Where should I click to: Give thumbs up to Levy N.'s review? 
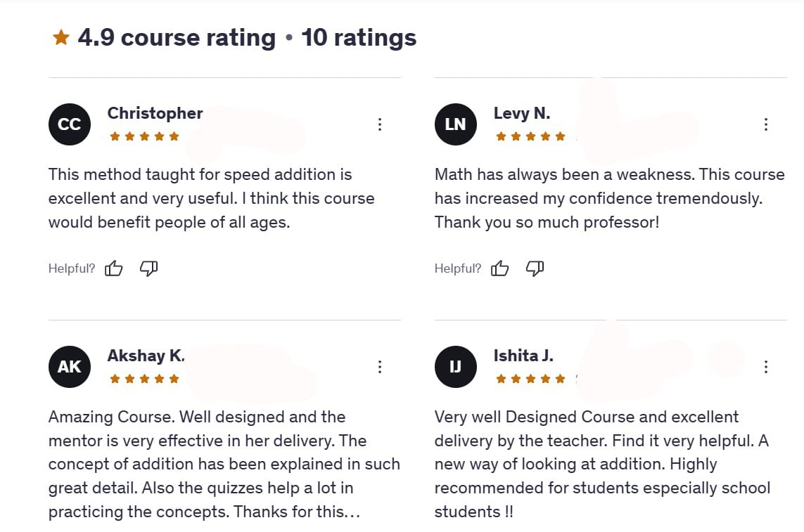tap(499, 268)
